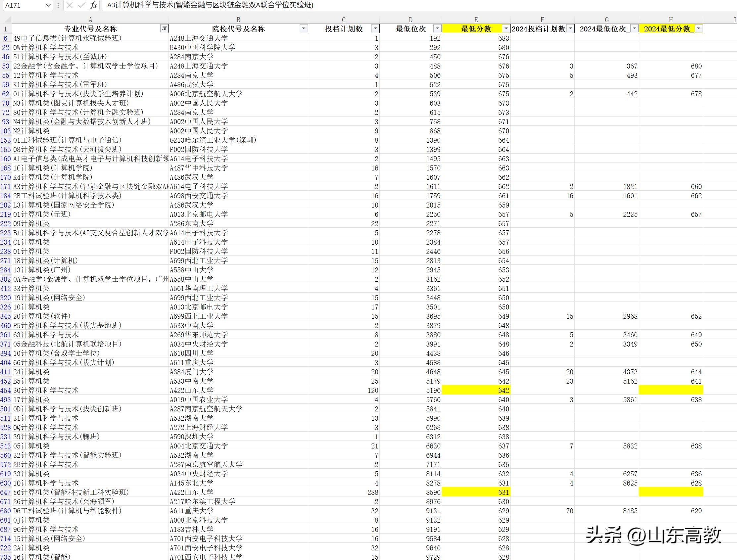Click cell A698西安交通大学
This screenshot has width=737, height=560.
(x=238, y=196)
